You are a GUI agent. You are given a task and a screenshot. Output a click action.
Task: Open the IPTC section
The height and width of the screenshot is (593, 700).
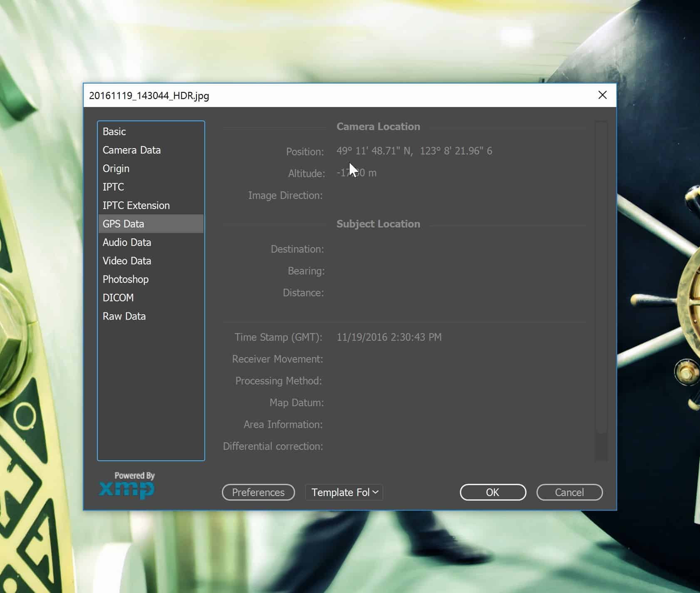tap(151, 187)
